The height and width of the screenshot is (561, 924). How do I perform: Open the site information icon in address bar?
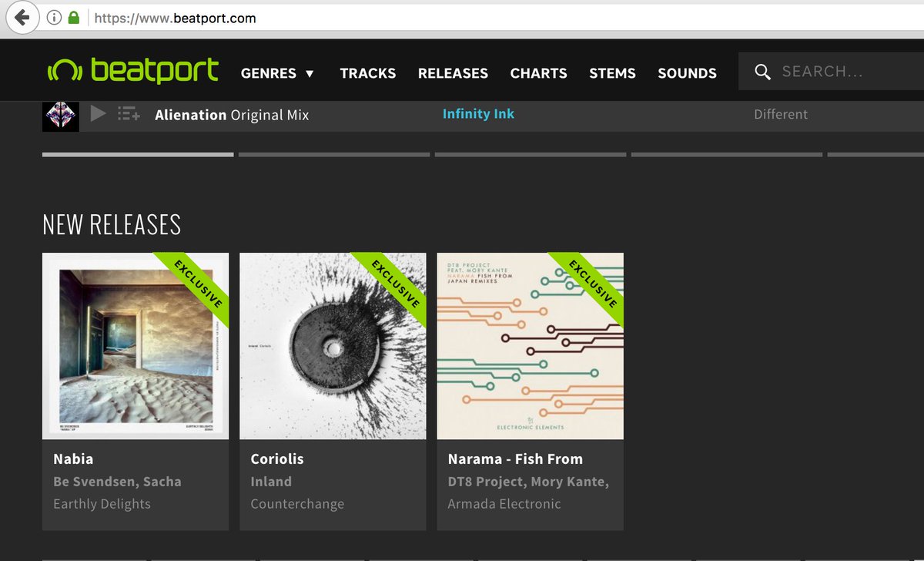coord(54,17)
